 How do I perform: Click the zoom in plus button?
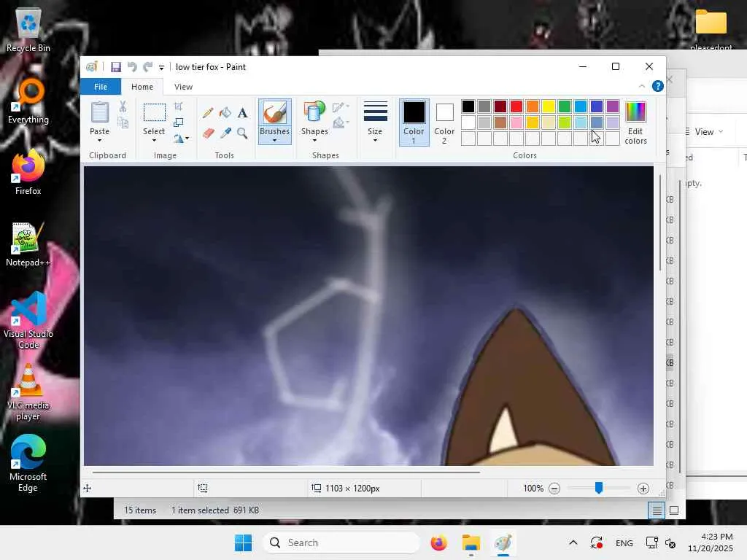[x=643, y=489]
